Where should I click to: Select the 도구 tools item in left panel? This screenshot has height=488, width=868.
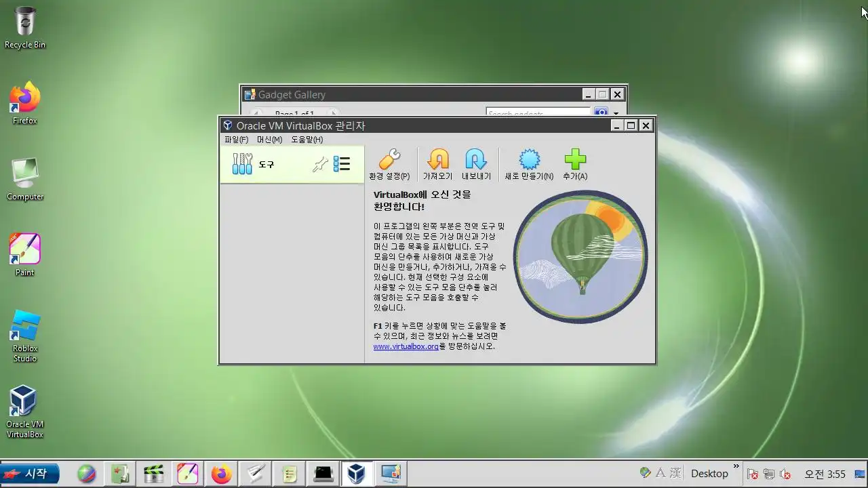click(x=292, y=164)
